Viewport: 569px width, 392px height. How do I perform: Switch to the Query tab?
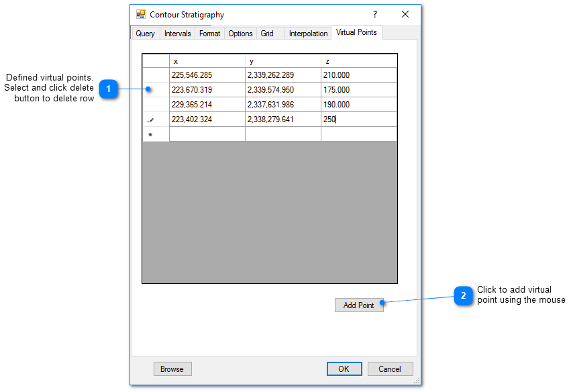(x=145, y=34)
